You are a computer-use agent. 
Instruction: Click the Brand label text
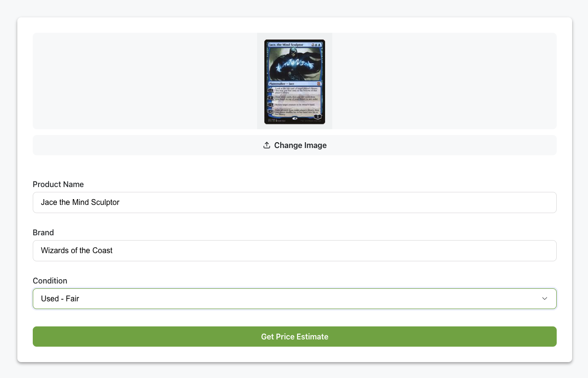[43, 232]
